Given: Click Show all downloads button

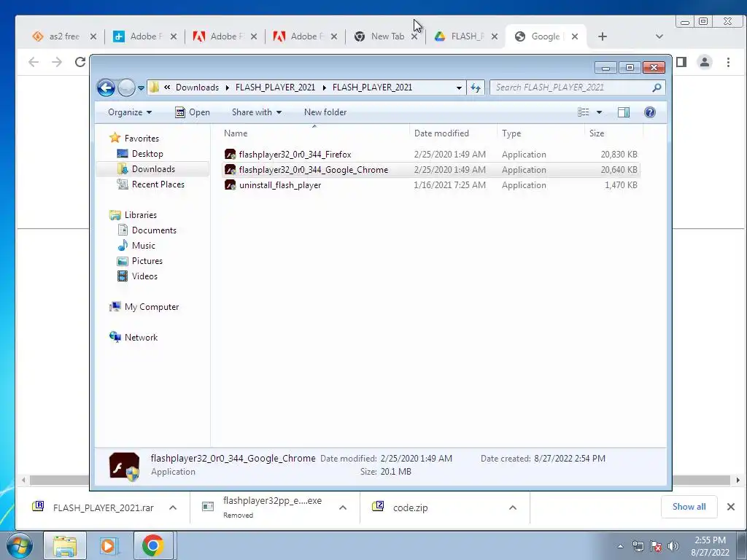Looking at the screenshot, I should coord(689,507).
